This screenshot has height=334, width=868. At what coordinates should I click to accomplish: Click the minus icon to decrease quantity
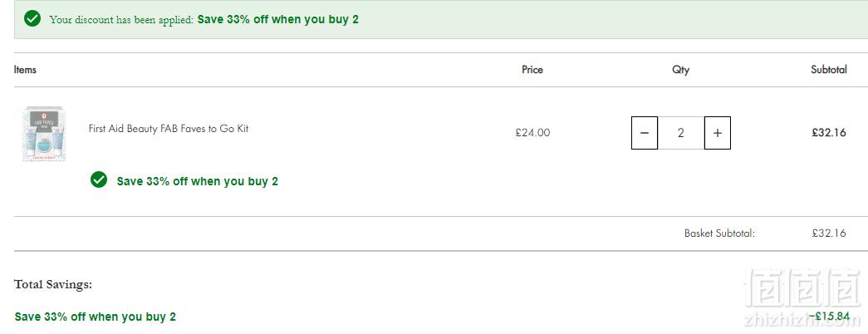(645, 133)
